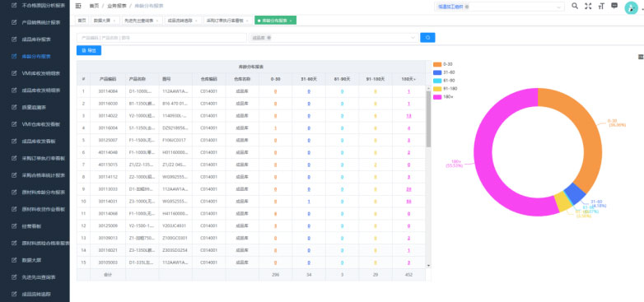Expand the organization selector dropdown in header

[x=558, y=7]
